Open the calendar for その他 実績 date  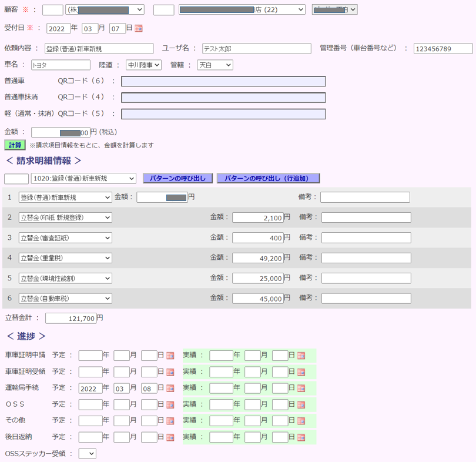pyautogui.click(x=301, y=420)
